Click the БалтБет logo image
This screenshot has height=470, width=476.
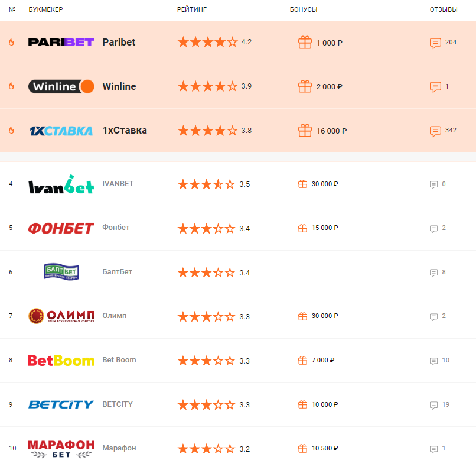(61, 272)
